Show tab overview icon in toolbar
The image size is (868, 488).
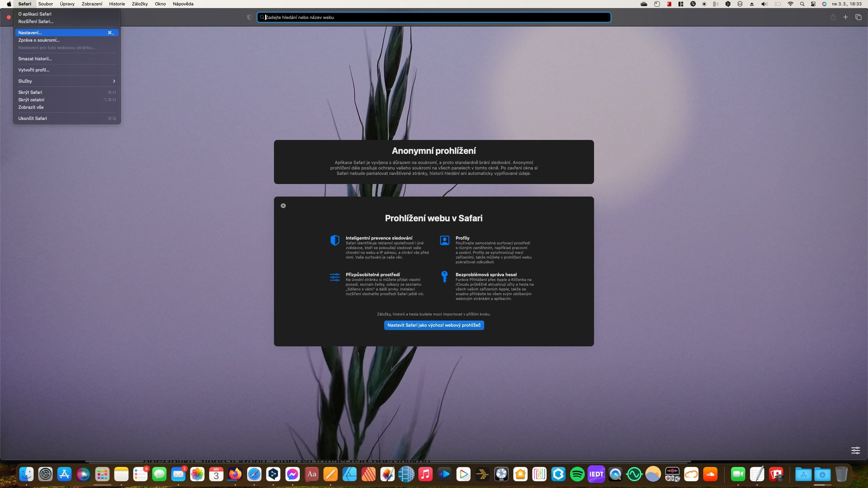[x=858, y=17]
